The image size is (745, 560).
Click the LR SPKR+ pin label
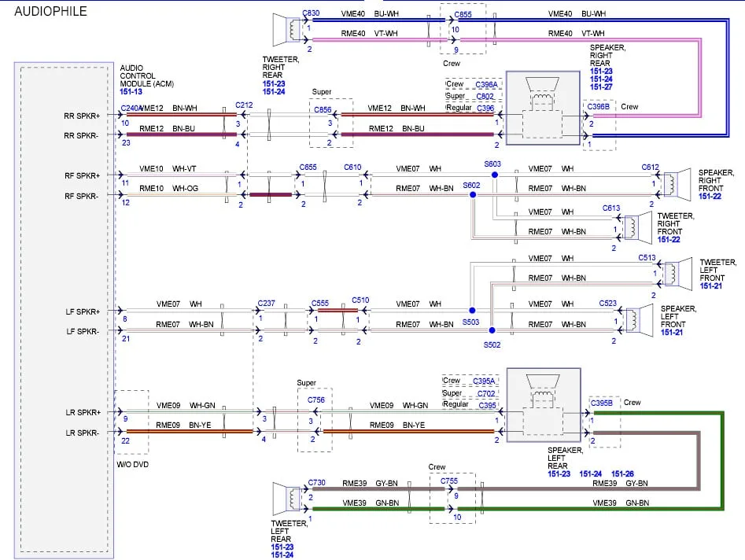coord(83,412)
